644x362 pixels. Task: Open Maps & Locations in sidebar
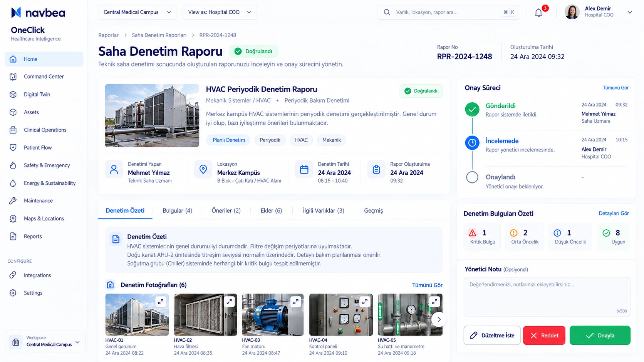[44, 219]
